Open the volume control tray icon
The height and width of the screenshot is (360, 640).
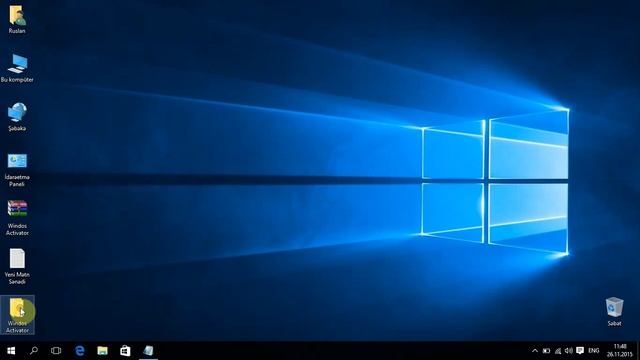pyautogui.click(x=569, y=351)
